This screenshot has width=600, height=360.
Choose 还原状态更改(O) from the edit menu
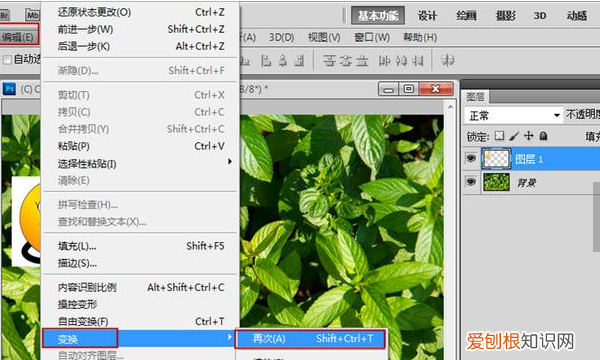[140, 12]
